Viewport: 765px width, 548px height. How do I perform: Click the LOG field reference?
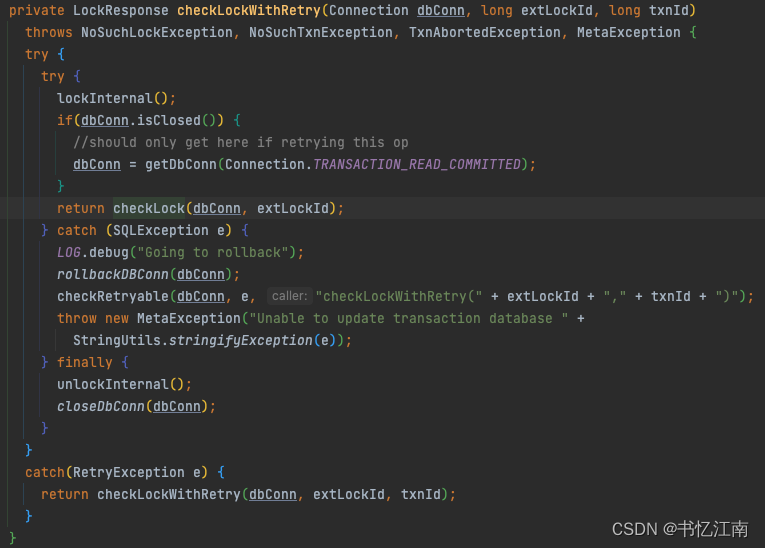click(69, 252)
